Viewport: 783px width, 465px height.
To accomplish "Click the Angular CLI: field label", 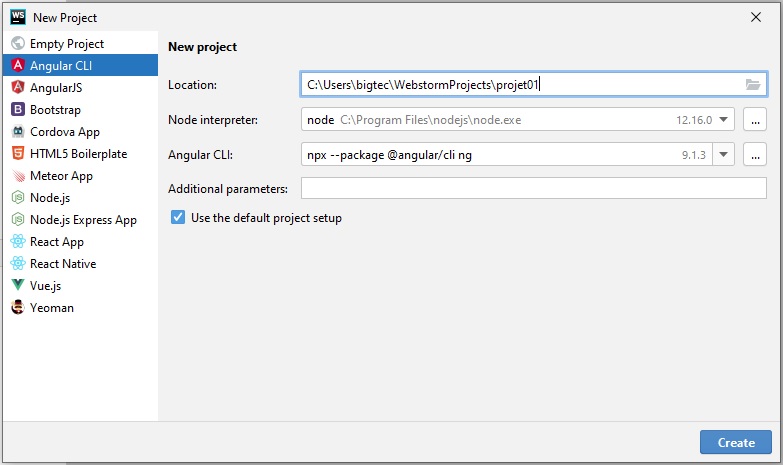I will [200, 155].
